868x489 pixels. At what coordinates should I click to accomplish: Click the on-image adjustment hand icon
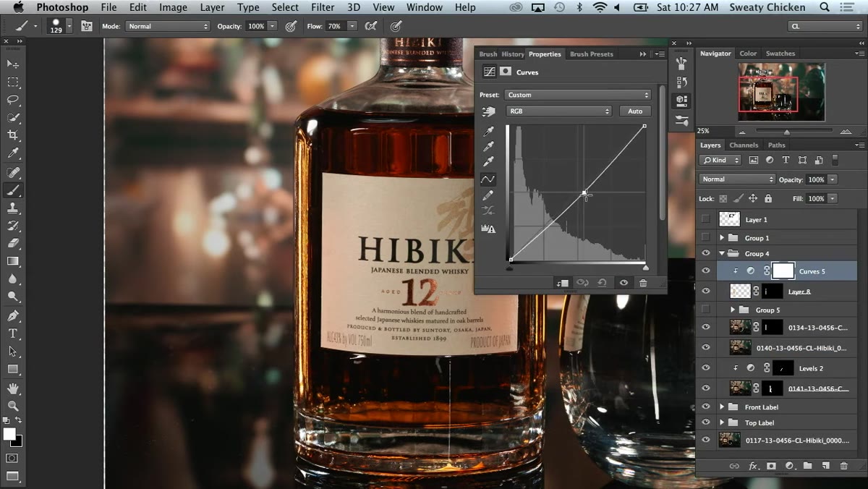[489, 111]
